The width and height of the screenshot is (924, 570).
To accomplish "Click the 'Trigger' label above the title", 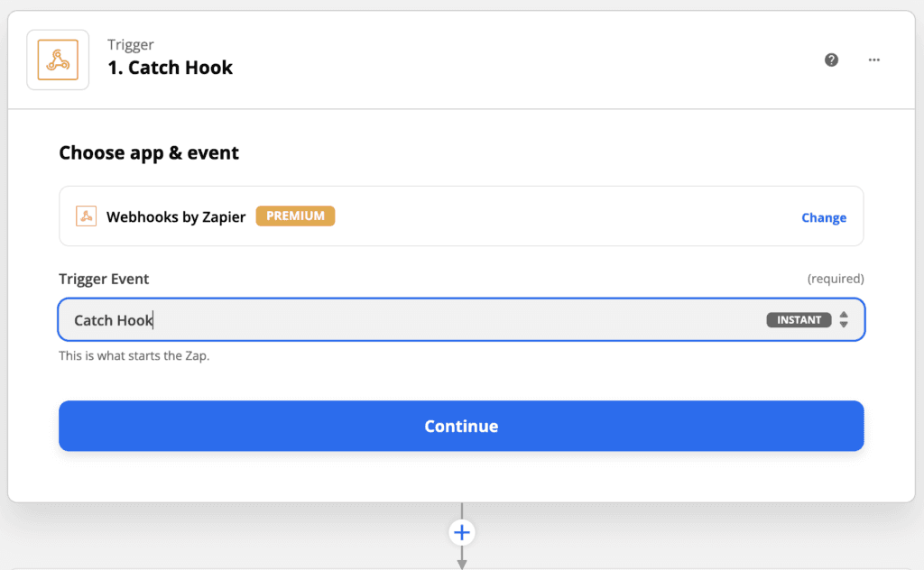I will point(130,44).
